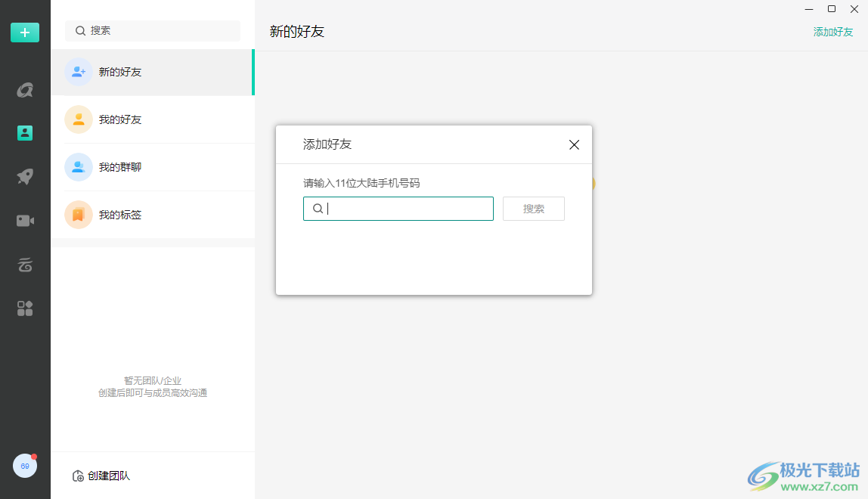Focus the phone number input field
Screen dimensions: 868x499
pyautogui.click(x=398, y=209)
